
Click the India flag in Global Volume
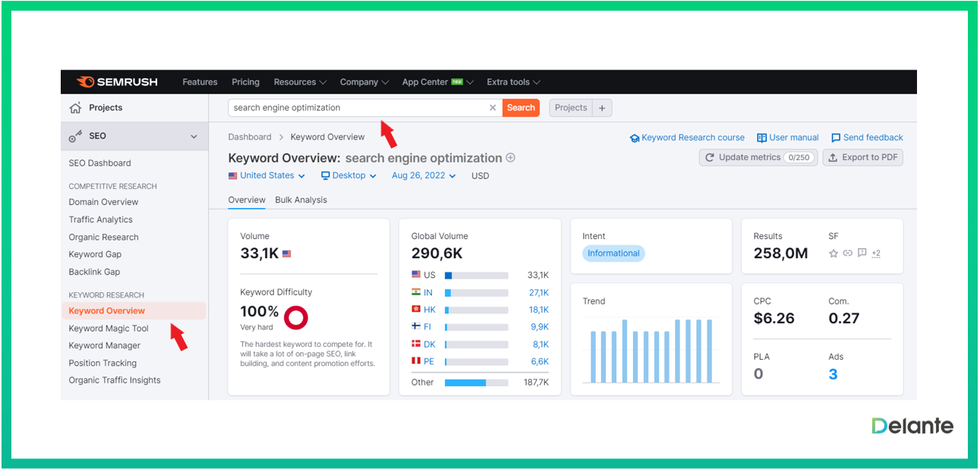click(416, 292)
